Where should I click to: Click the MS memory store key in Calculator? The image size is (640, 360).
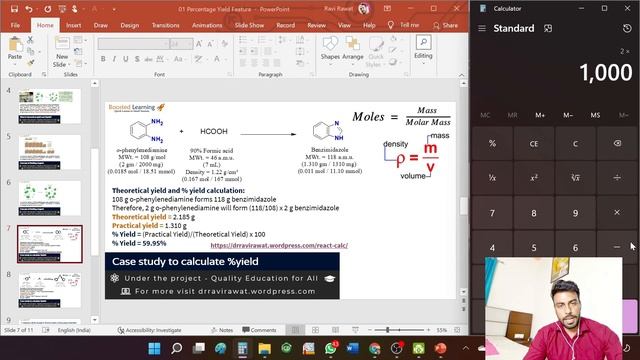(595, 116)
